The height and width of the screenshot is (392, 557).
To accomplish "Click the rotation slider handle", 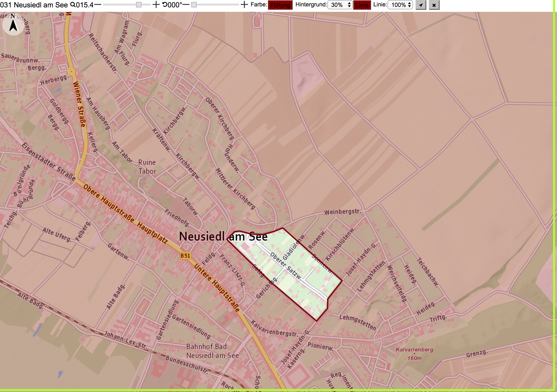I will (x=194, y=5).
